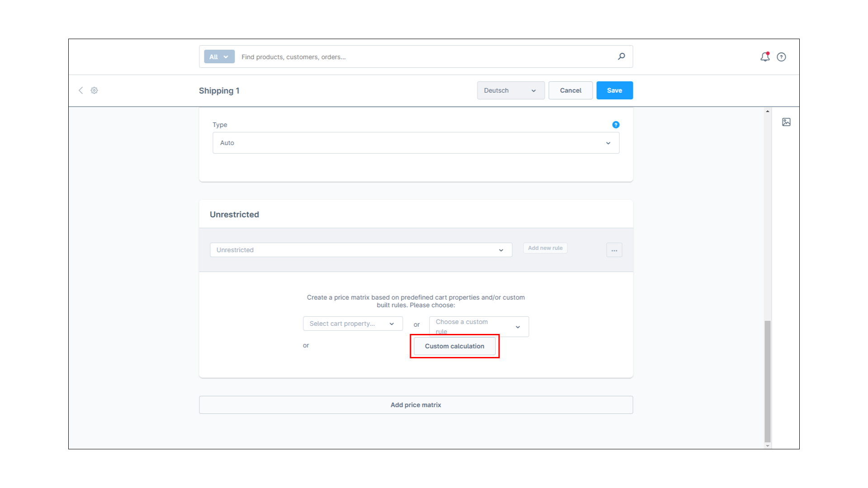Click the back navigation arrow icon

point(80,90)
